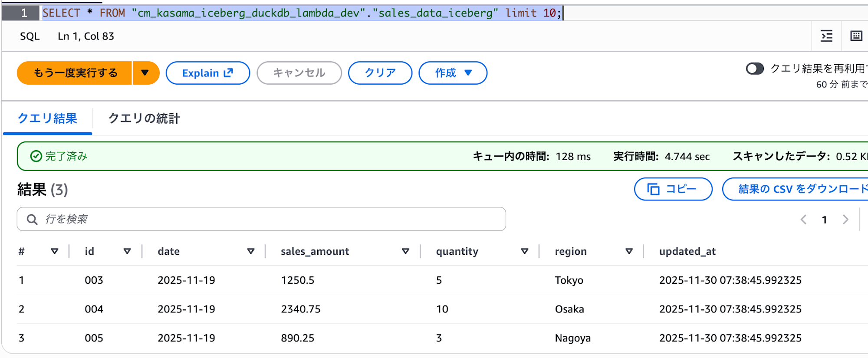Copy results with the コピー button
The width and height of the screenshot is (868, 358).
coord(673,189)
